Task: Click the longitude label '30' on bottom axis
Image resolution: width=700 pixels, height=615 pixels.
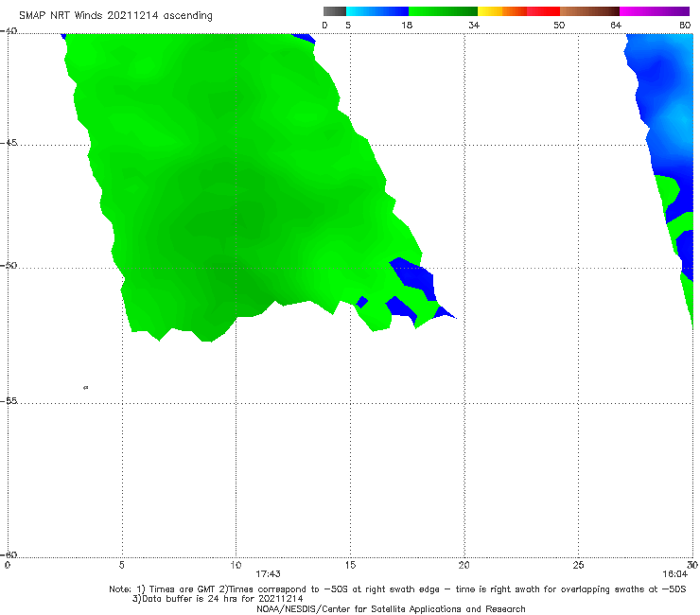Action: [x=692, y=565]
